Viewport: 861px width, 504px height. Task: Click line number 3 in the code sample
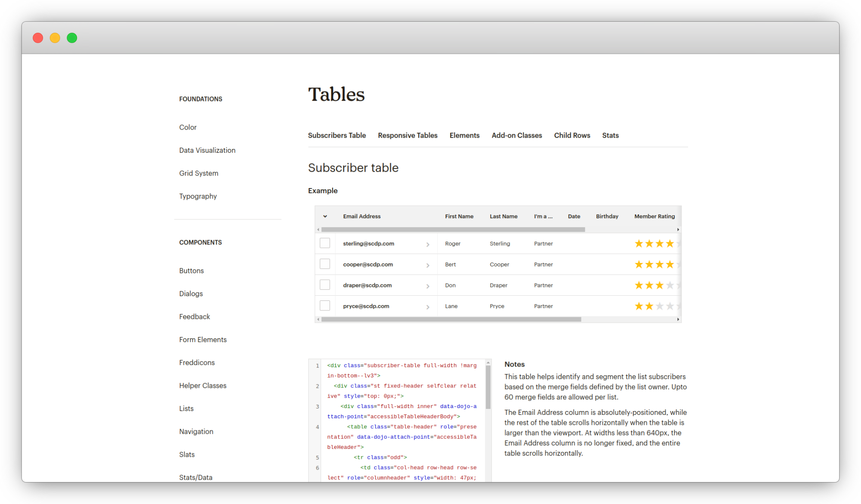(x=317, y=406)
